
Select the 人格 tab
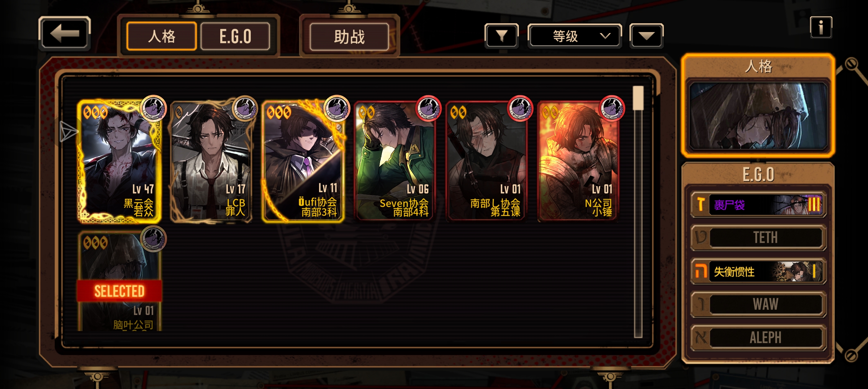click(x=162, y=36)
